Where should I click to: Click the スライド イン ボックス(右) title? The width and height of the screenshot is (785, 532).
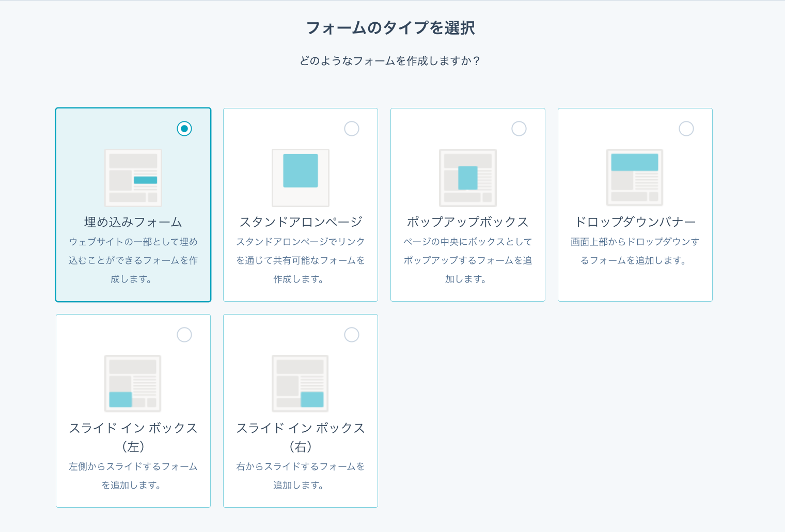[x=301, y=437]
